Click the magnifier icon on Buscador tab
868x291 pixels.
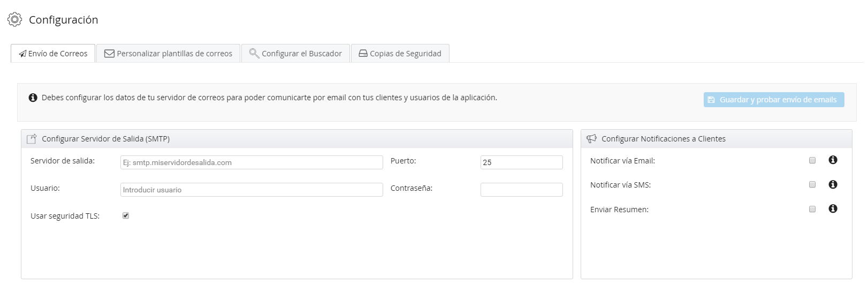[254, 54]
